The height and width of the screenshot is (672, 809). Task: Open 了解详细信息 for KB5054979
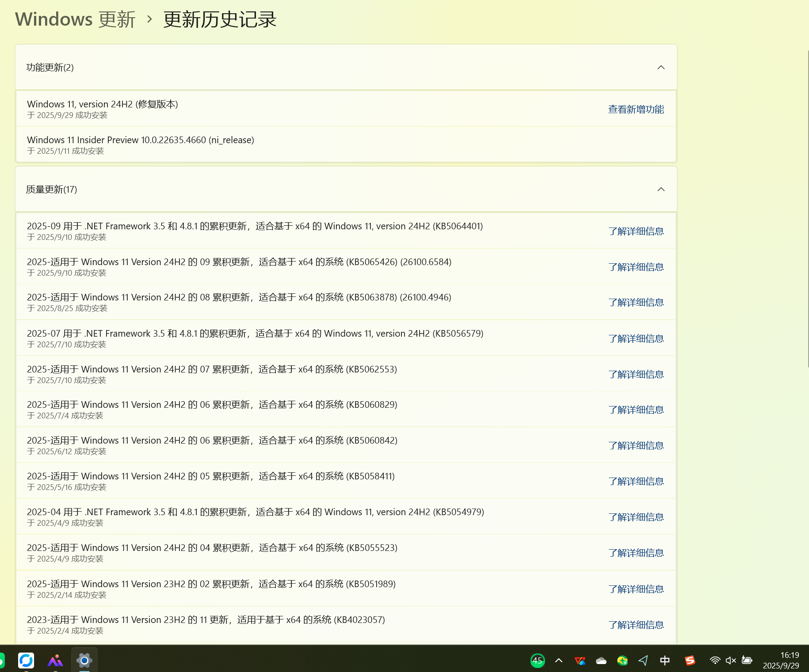coord(636,517)
